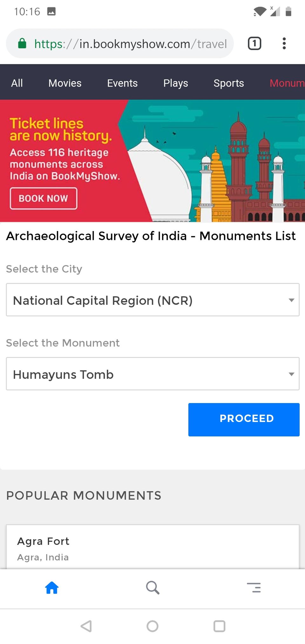Open the tab switcher showing 1 tab

coord(254,44)
